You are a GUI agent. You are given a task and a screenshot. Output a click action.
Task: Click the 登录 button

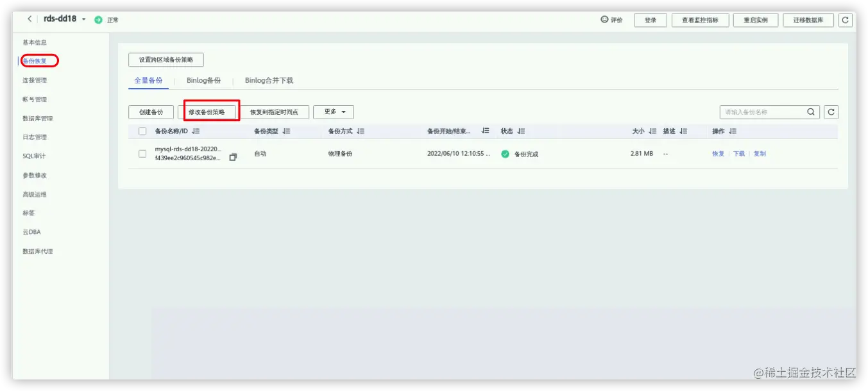tap(651, 21)
